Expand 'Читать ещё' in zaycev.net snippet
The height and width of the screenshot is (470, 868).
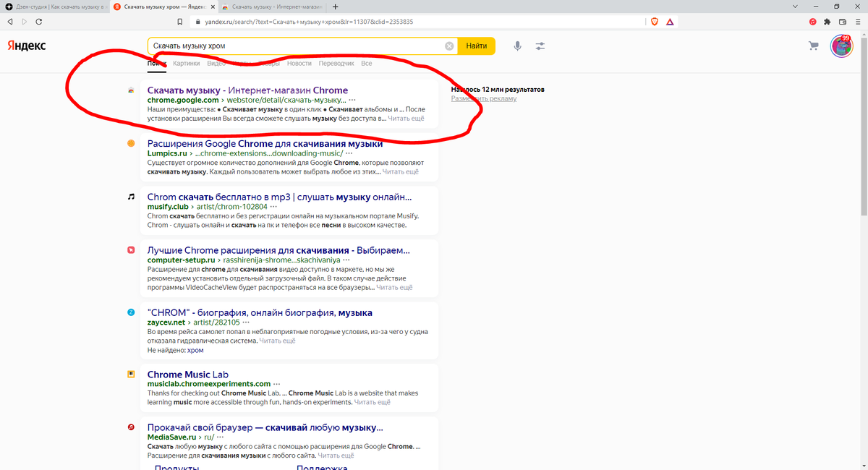coord(278,341)
